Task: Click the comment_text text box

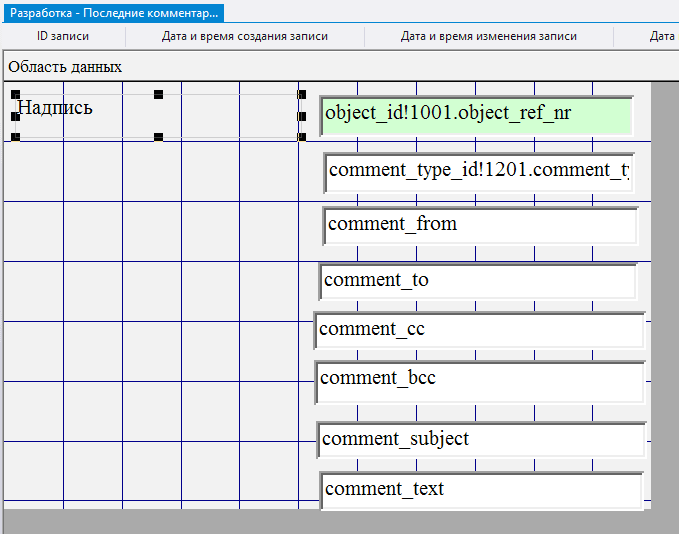Action: (481, 490)
